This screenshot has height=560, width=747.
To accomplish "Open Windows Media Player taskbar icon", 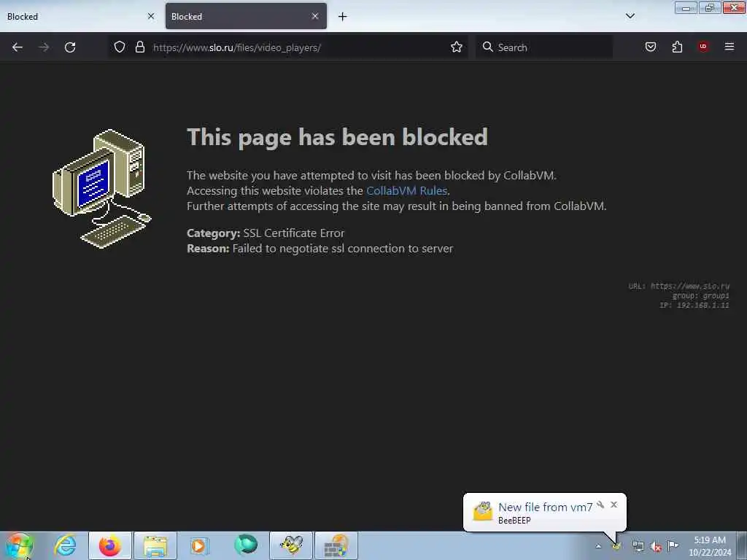I will pos(199,545).
